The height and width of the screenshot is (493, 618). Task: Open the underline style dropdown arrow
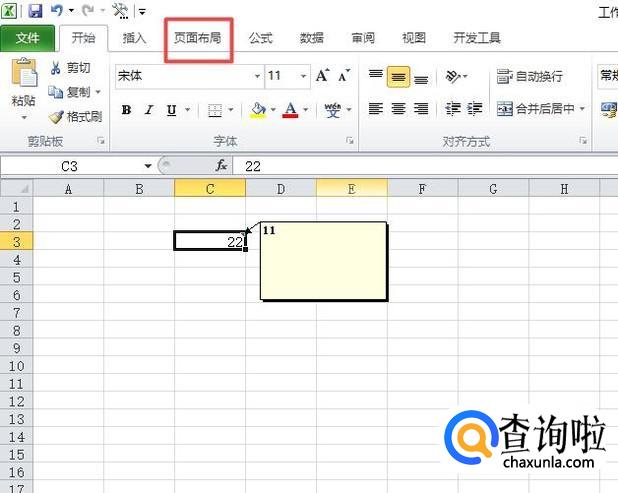188,110
